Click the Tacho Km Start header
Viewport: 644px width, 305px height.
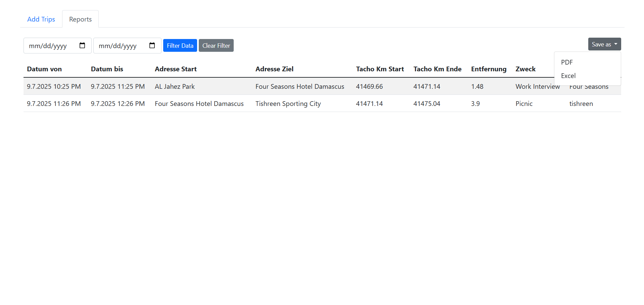pos(380,69)
